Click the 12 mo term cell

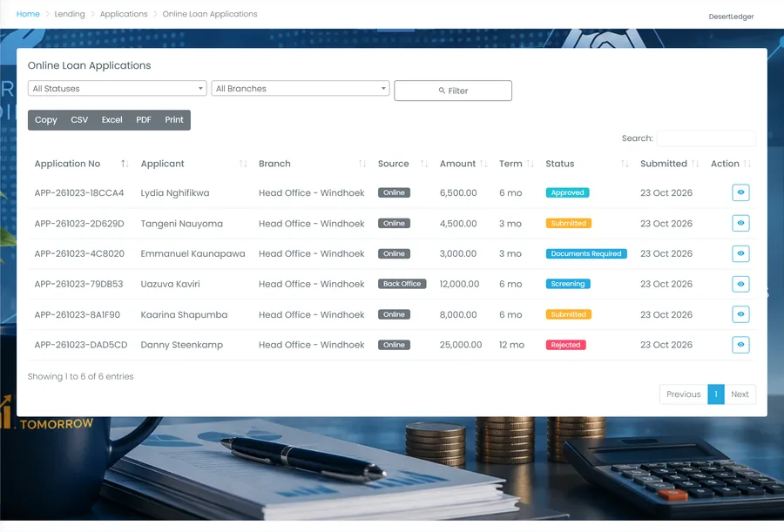(511, 345)
